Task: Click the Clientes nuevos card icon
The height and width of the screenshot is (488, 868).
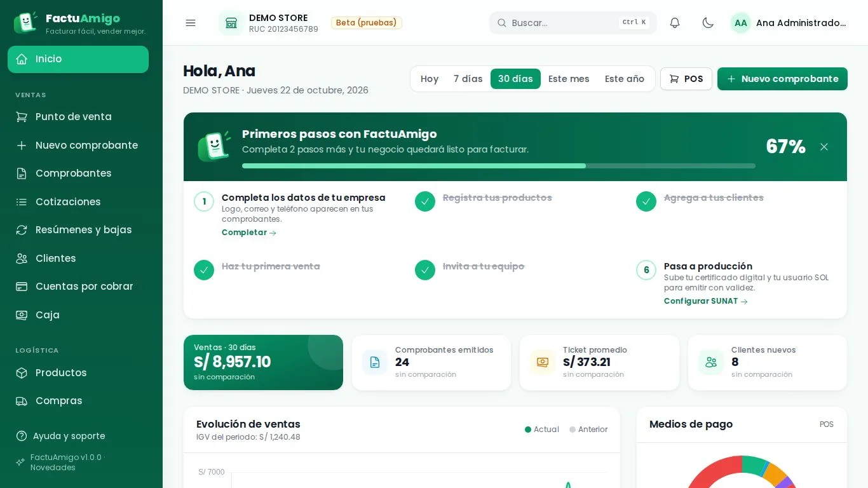Action: click(x=711, y=362)
